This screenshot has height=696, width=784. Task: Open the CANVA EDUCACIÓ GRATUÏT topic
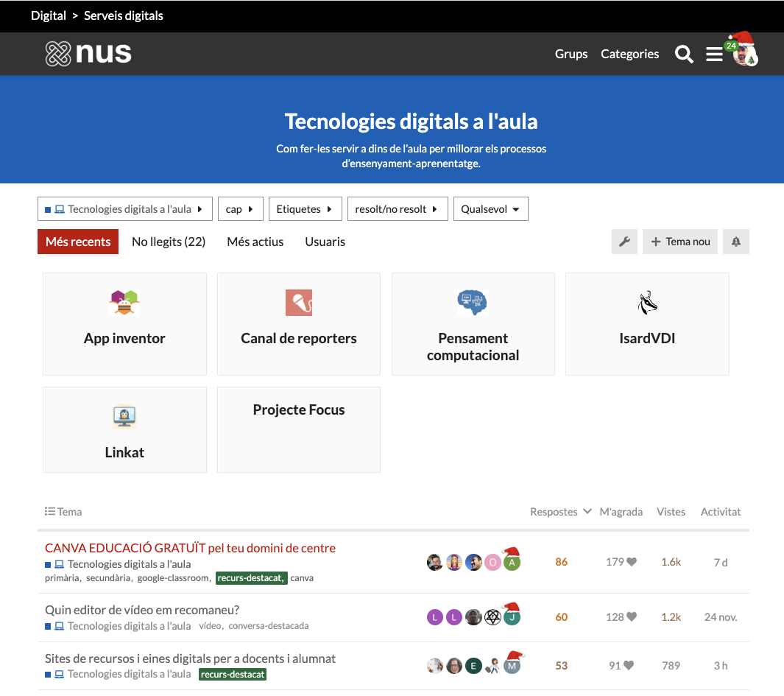(190, 548)
